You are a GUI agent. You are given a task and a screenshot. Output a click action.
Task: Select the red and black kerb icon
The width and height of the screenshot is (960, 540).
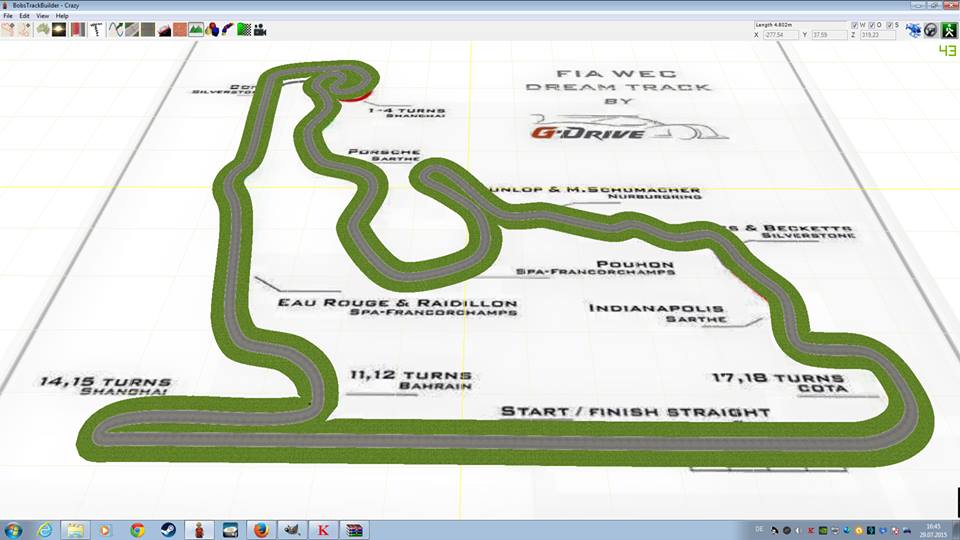point(164,29)
